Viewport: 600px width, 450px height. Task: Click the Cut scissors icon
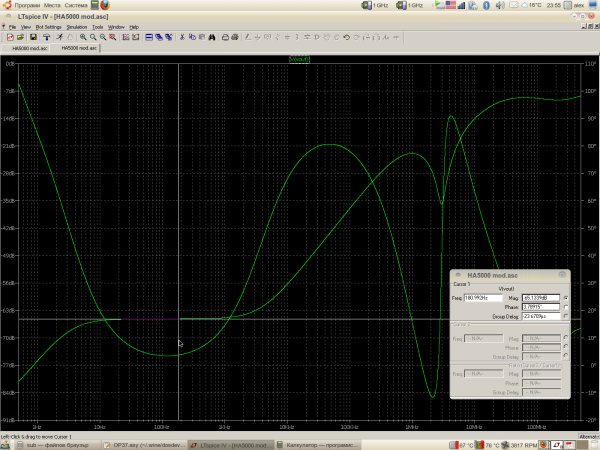pos(182,37)
